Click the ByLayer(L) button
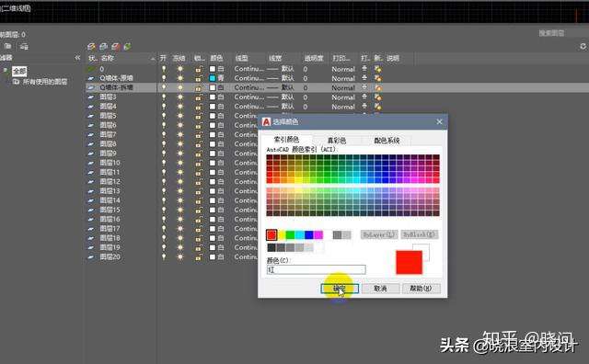The width and height of the screenshot is (589, 364). tap(379, 234)
